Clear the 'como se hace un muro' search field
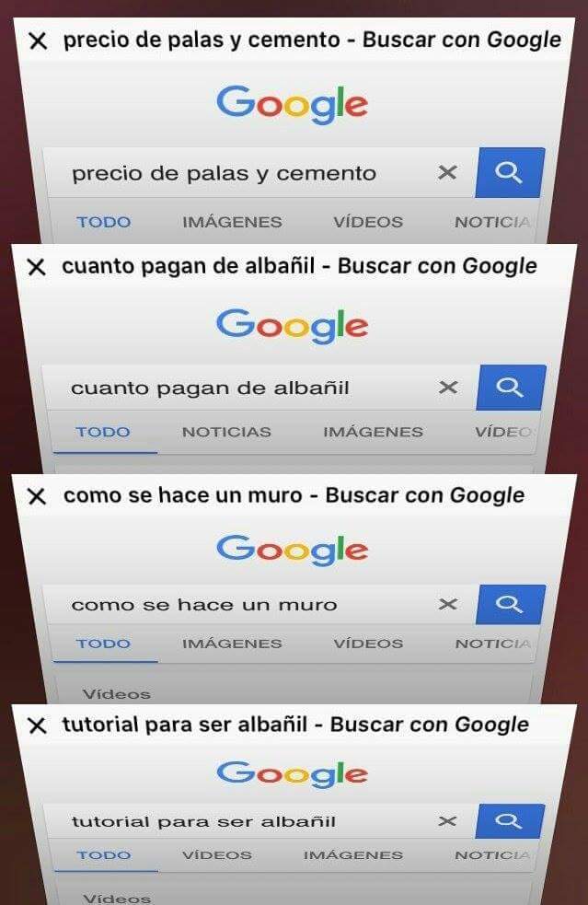The width and height of the screenshot is (588, 905). 448,604
